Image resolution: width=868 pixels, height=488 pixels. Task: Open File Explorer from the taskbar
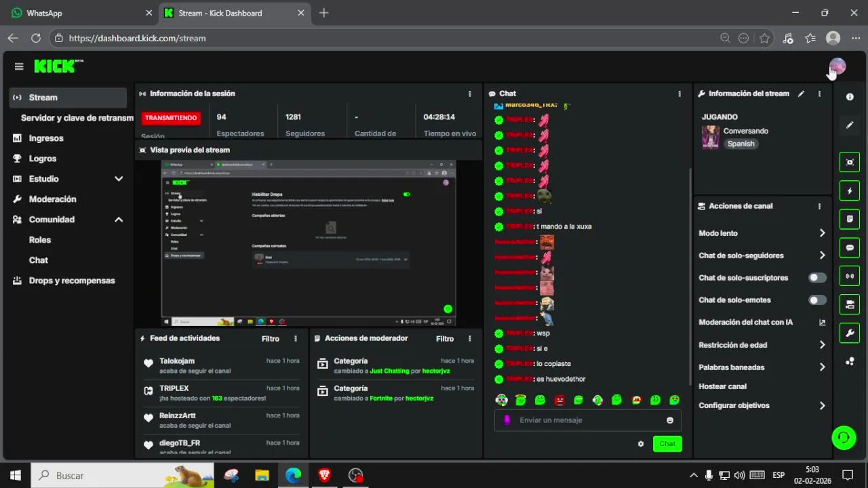[262, 476]
